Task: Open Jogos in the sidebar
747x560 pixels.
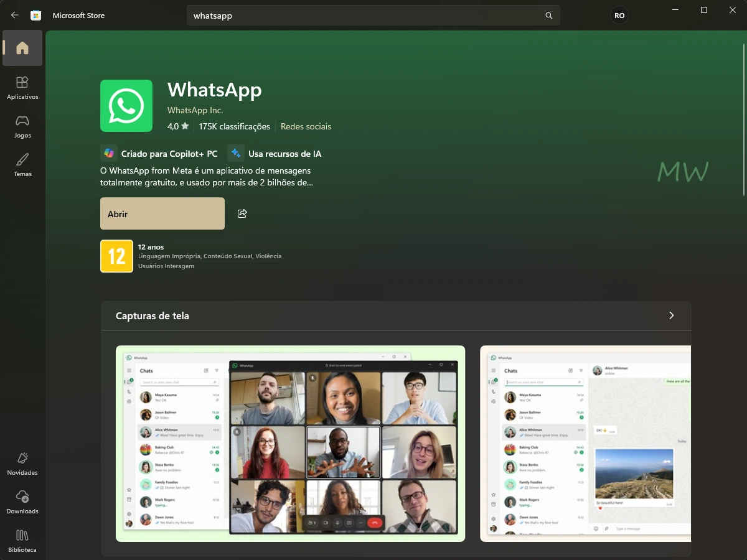Action: (x=22, y=126)
